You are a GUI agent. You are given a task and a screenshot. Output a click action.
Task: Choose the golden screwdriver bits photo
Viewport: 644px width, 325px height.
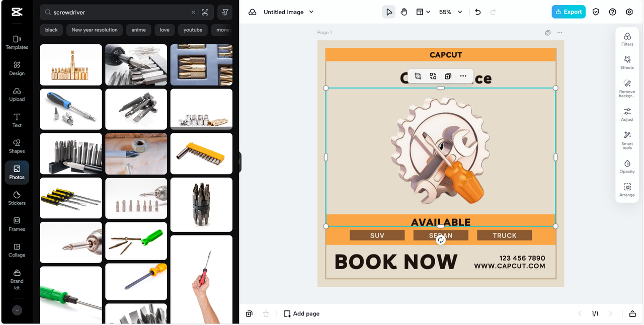point(71,65)
